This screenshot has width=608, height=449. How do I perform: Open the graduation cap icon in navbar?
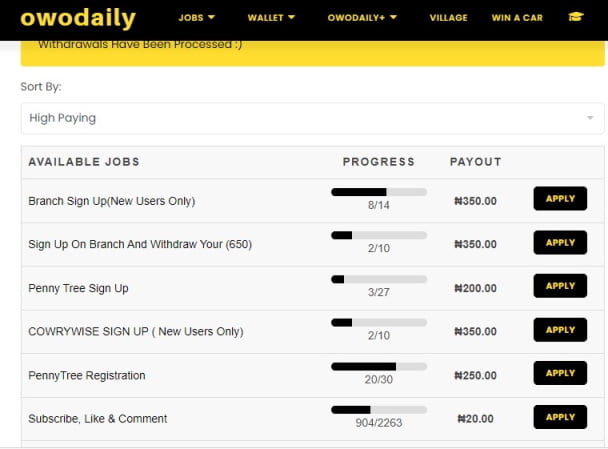[x=576, y=17]
